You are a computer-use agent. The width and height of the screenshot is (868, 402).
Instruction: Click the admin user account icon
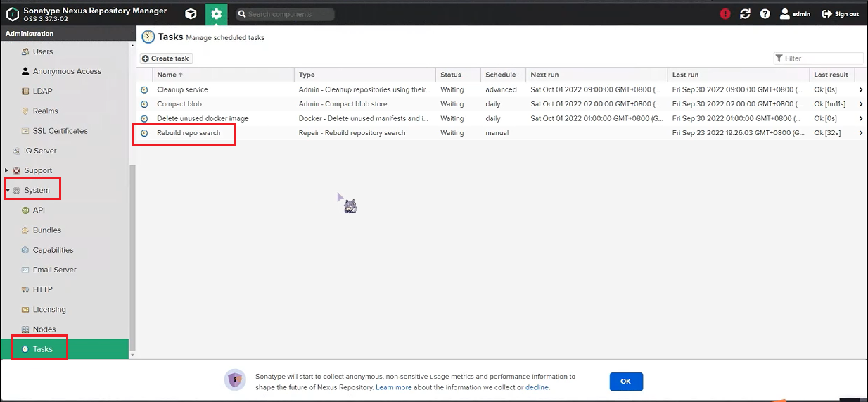785,14
